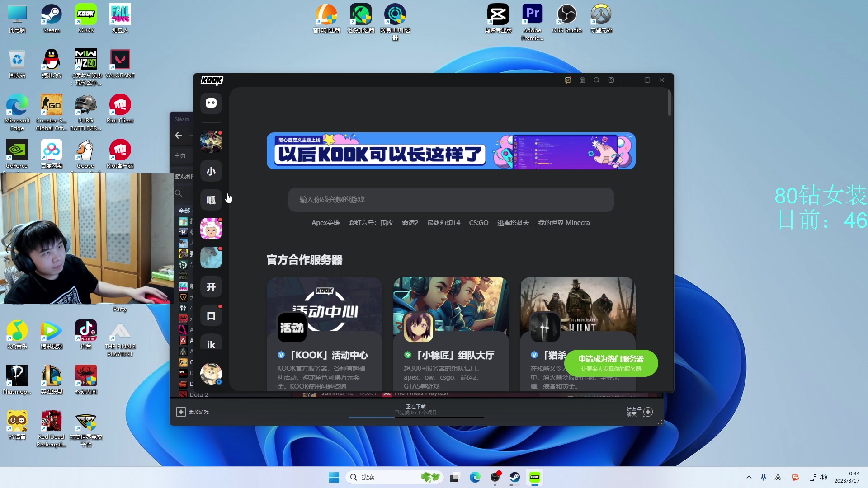This screenshot has width=868, height=488.
Task: Click the Steam library search magnifier icon
Action: coord(179,193)
